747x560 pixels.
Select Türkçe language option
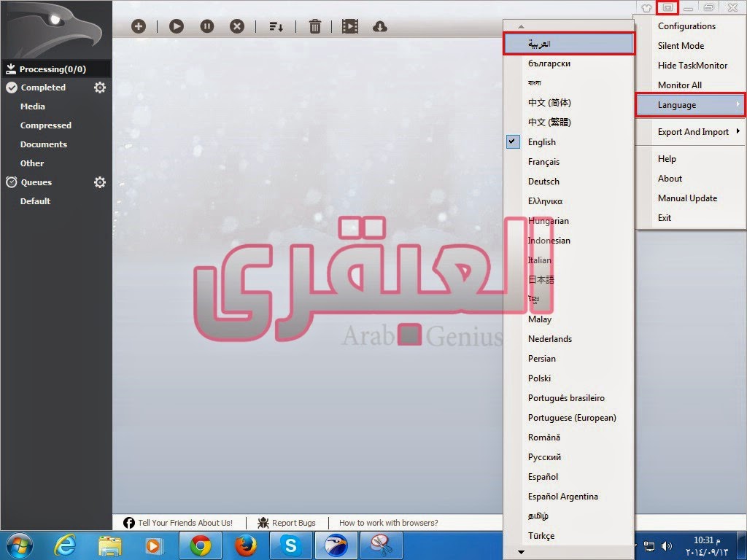pos(569,536)
